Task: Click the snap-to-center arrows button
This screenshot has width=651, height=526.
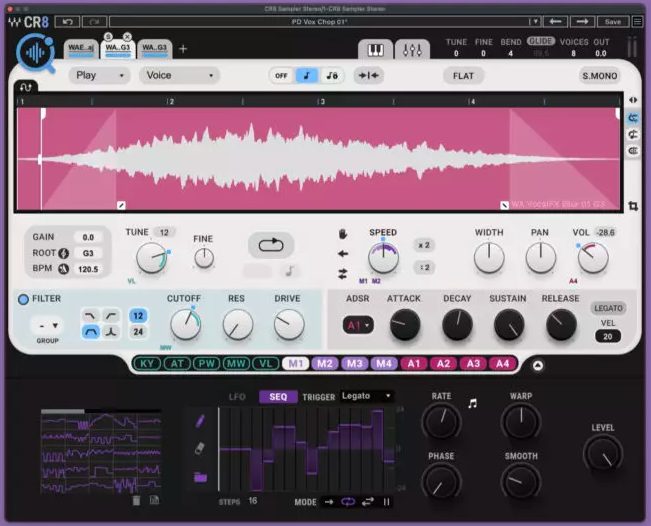Action: 369,76
